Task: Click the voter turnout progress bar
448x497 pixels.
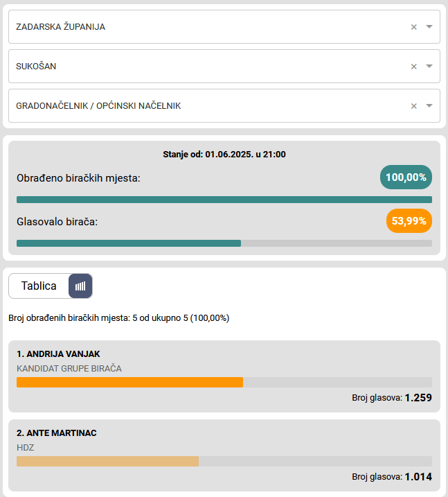Action: pos(224,243)
